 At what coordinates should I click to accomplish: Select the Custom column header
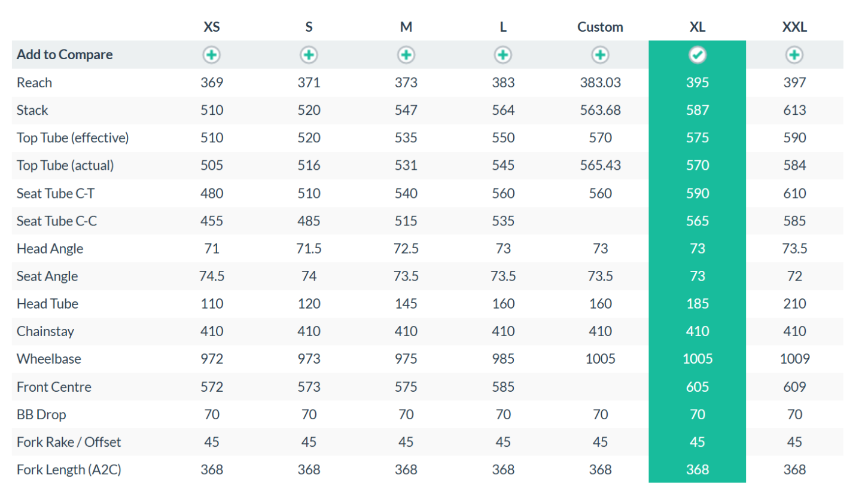click(600, 27)
